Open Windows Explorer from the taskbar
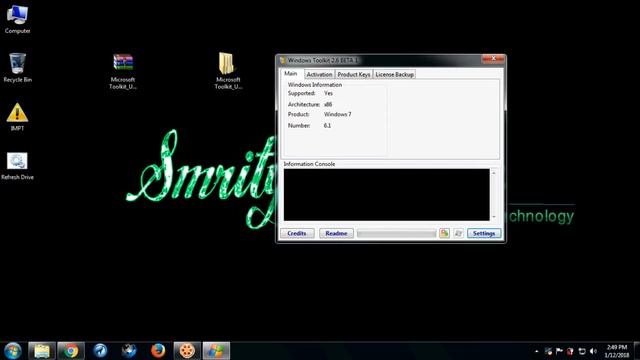This screenshot has width=640, height=360. pos(42,351)
